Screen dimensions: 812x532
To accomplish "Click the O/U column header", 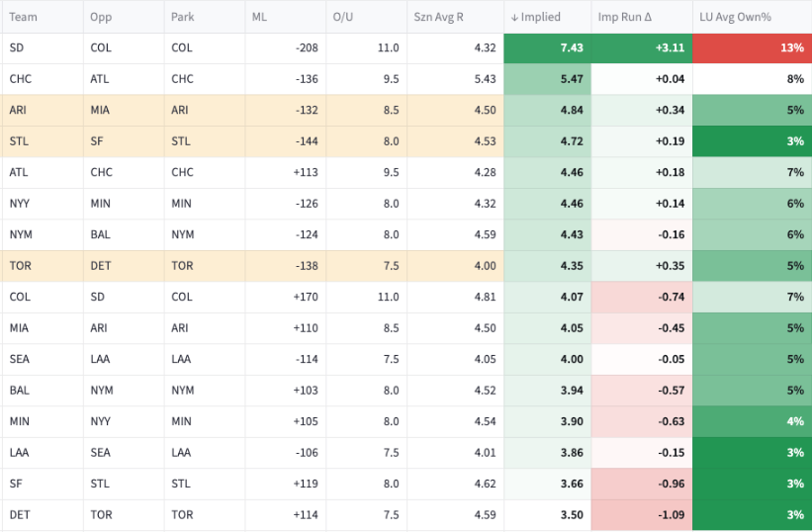I will pyautogui.click(x=343, y=17).
